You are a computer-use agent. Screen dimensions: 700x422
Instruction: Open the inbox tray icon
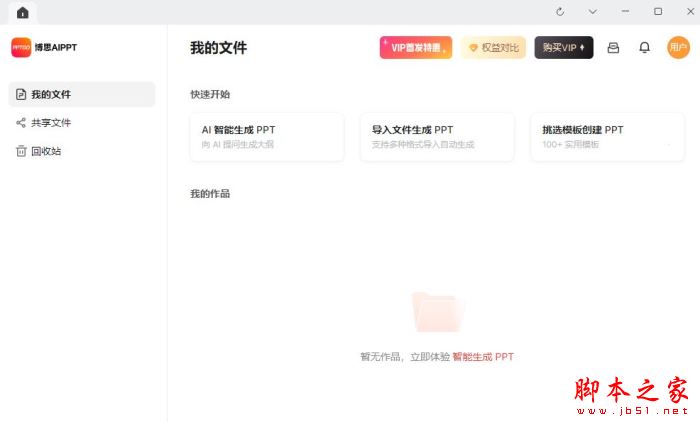(x=613, y=47)
